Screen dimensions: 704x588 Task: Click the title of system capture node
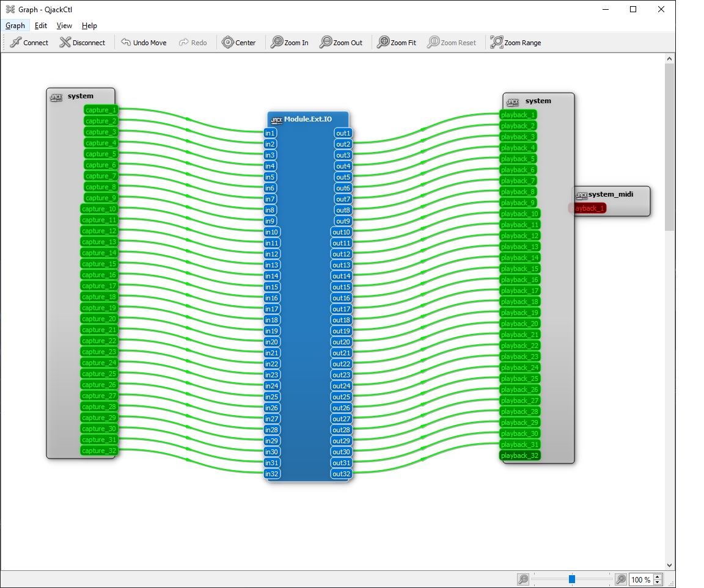coord(81,96)
